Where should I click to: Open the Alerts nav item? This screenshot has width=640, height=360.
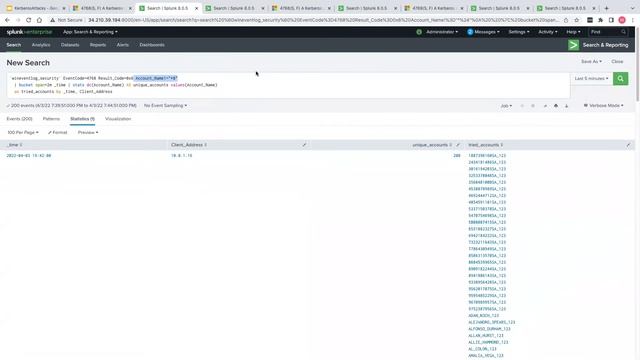122,45
